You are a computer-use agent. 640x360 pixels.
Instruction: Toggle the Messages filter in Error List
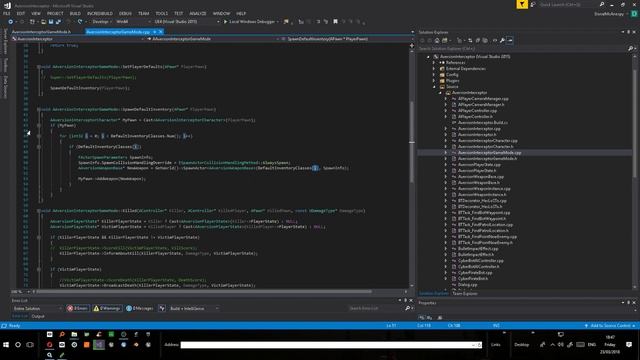pos(139,308)
